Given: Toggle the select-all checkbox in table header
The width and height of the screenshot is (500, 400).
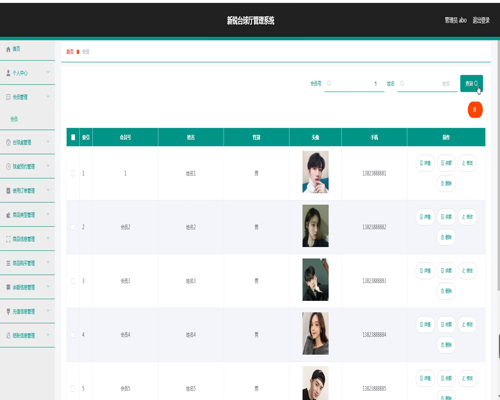Looking at the screenshot, I should (73, 137).
